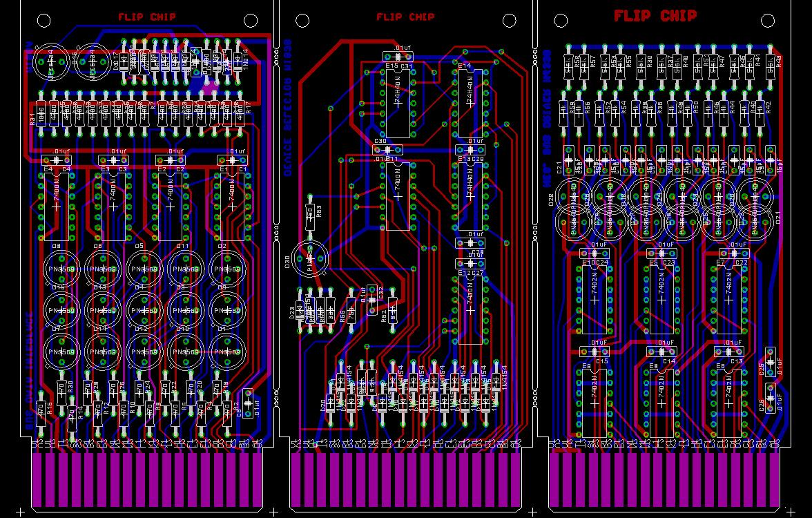Viewport: 812px width, 518px height.
Task: Select the E6 7402N IC footprint
Action: [x=729, y=403]
